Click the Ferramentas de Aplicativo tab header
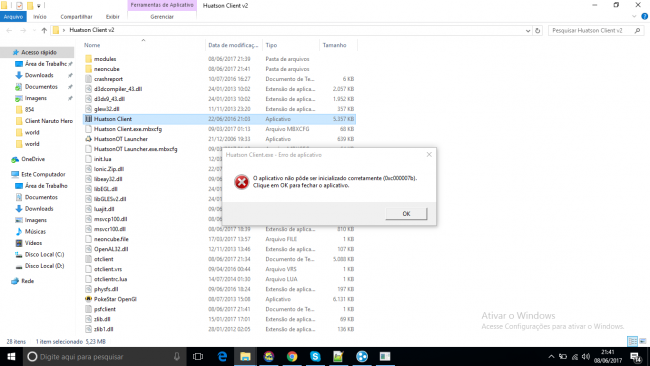The width and height of the screenshot is (650, 366). [162, 5]
